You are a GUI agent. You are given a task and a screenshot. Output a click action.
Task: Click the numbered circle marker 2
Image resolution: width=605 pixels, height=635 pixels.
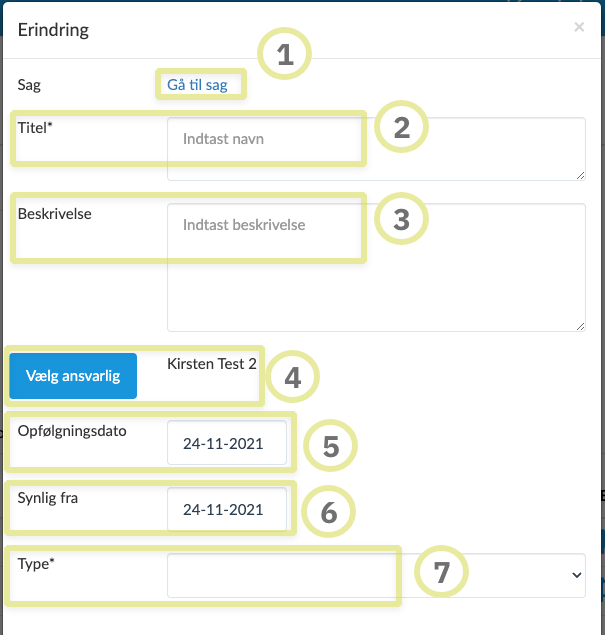pyautogui.click(x=401, y=128)
